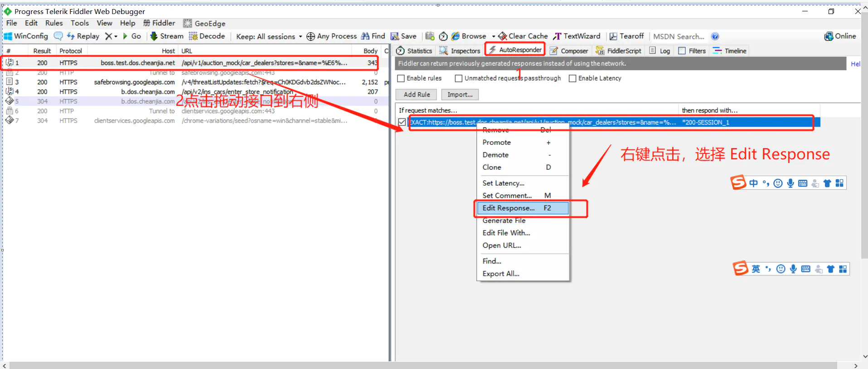Launch Browse in browser

coord(469,36)
